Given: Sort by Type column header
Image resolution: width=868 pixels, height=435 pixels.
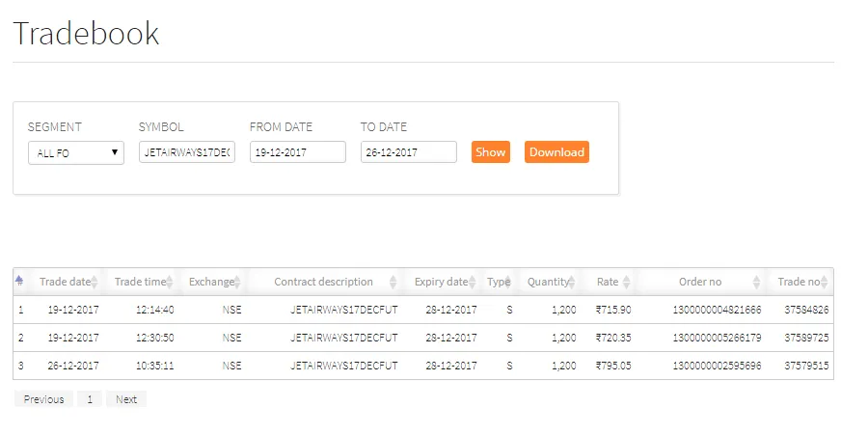Looking at the screenshot, I should pyautogui.click(x=498, y=282).
